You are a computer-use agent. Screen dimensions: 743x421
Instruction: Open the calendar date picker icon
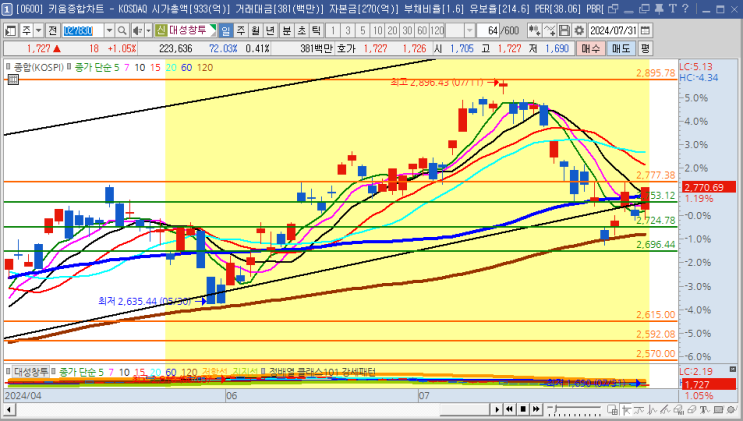(x=645, y=30)
